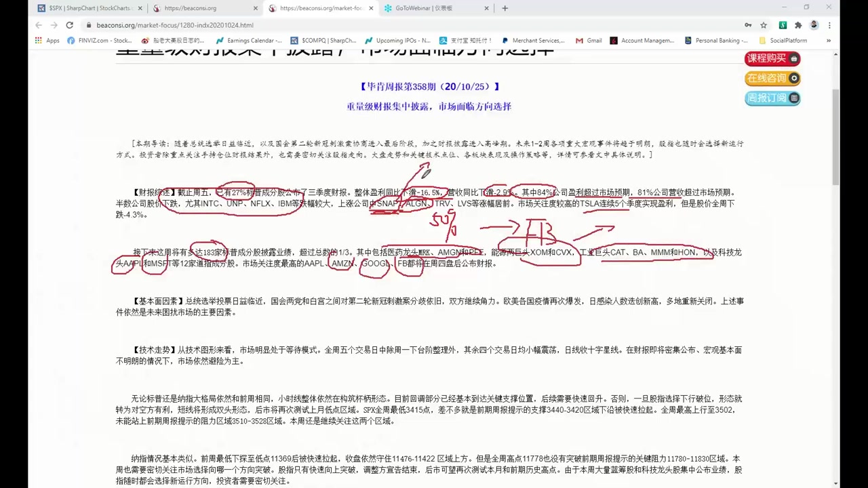Close the first beaconsi.org tab
This screenshot has height=488, width=868.
pos(256,8)
